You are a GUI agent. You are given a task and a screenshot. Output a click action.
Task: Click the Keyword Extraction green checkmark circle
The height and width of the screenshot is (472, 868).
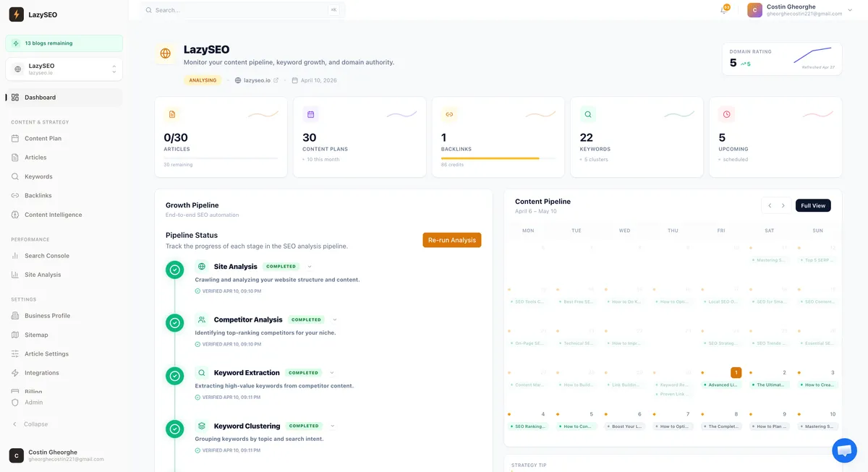point(174,376)
